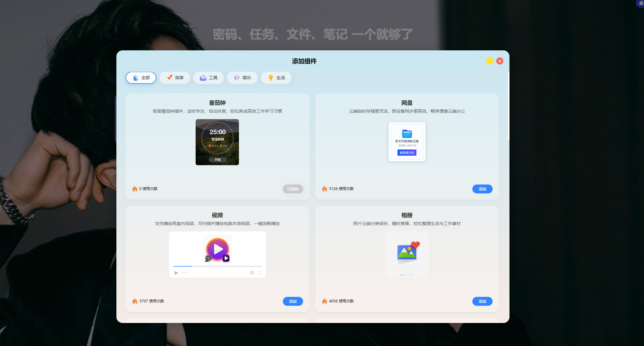Add the 视频 component
Viewport: 644px width, 346px height.
pyautogui.click(x=293, y=301)
